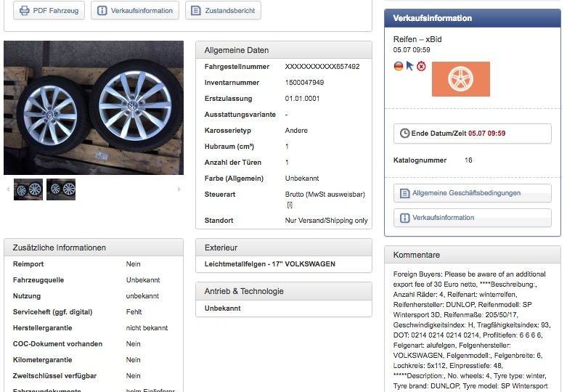
Task: Select the second wheel thumbnail
Action: 61,189
